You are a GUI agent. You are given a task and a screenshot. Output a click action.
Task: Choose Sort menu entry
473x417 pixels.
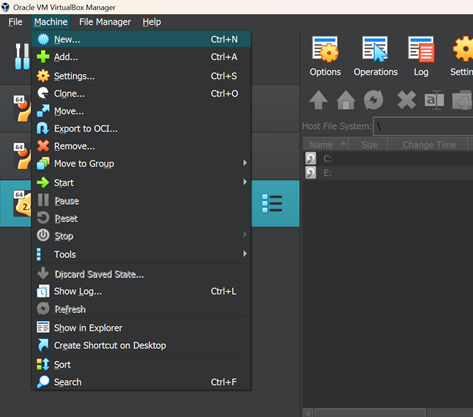[141, 364]
